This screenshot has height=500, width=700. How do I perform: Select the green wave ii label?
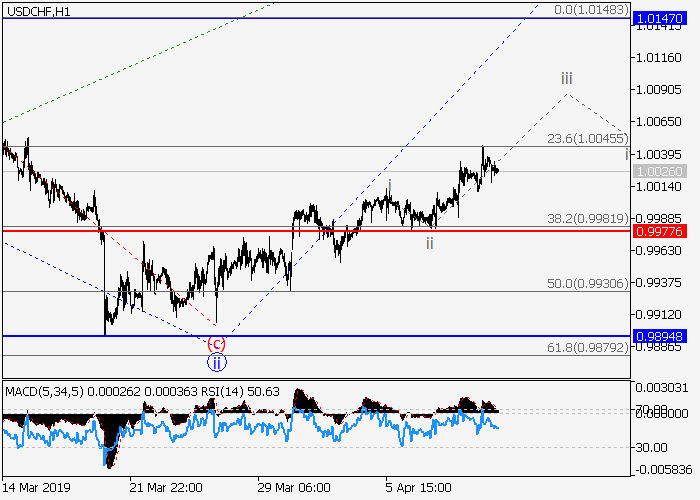tap(429, 243)
